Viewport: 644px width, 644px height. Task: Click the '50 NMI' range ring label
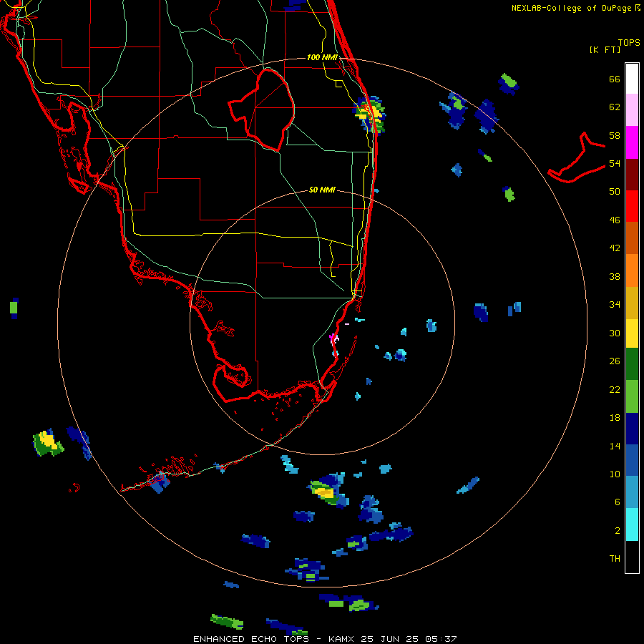click(322, 190)
